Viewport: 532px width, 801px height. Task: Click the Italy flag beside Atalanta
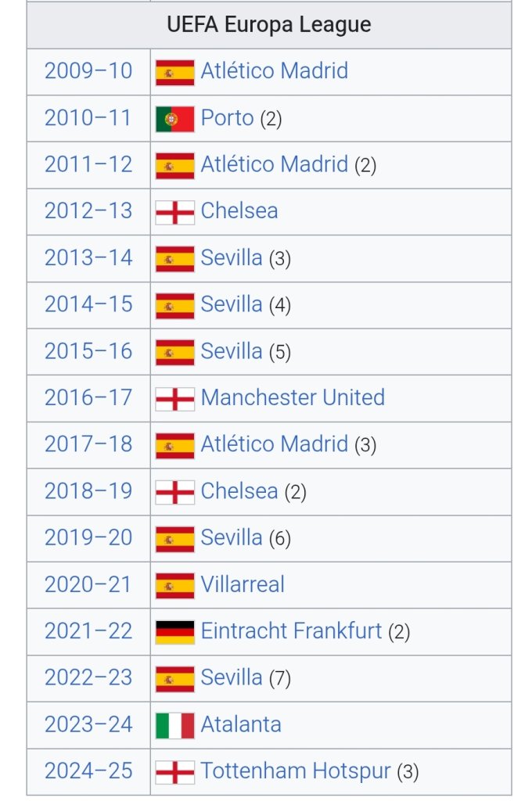(x=174, y=725)
